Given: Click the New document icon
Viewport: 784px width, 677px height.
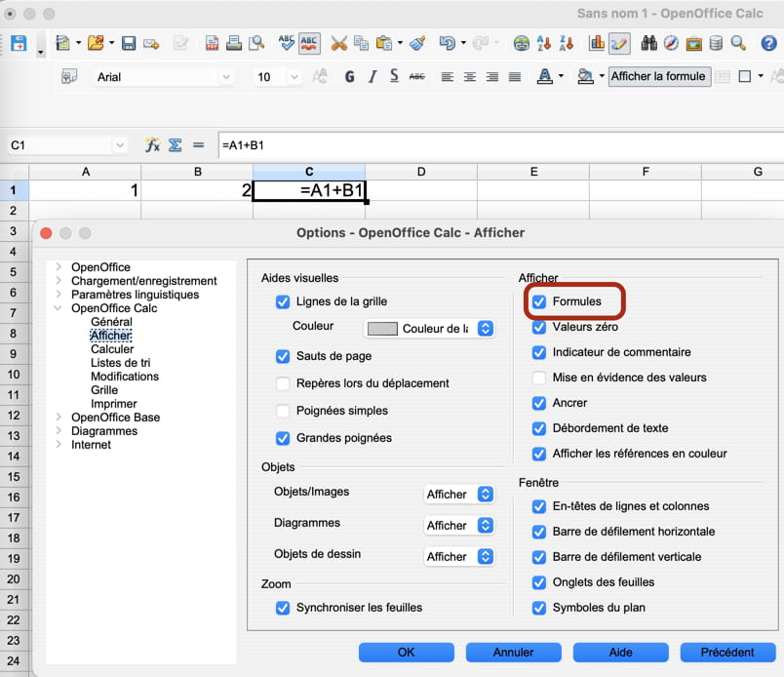Looking at the screenshot, I should [63, 43].
